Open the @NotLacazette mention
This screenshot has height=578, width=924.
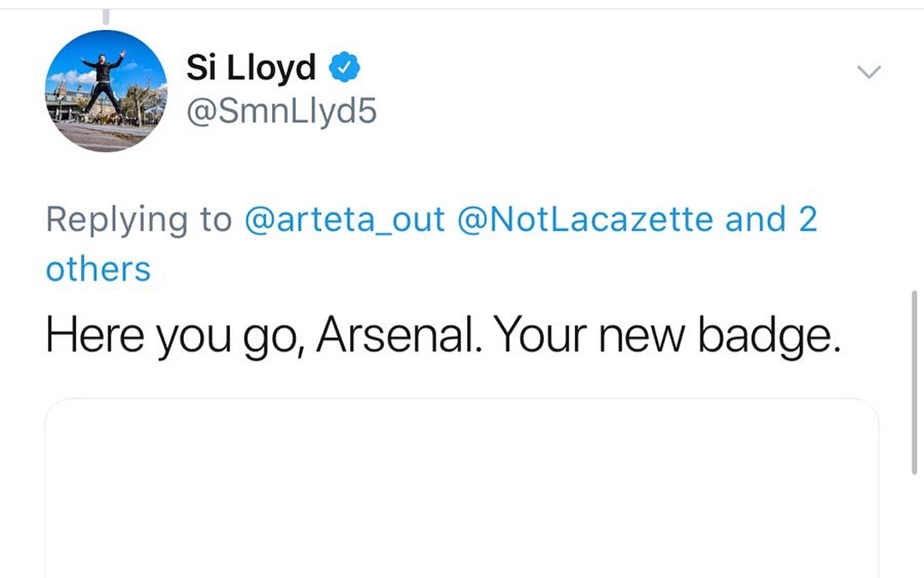coord(584,219)
